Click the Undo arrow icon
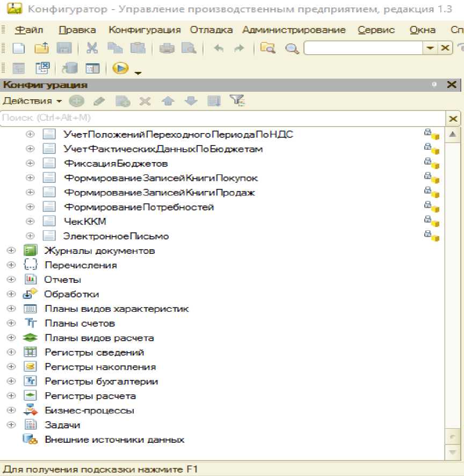Viewport: 464px width, 476px height. pyautogui.click(x=219, y=48)
